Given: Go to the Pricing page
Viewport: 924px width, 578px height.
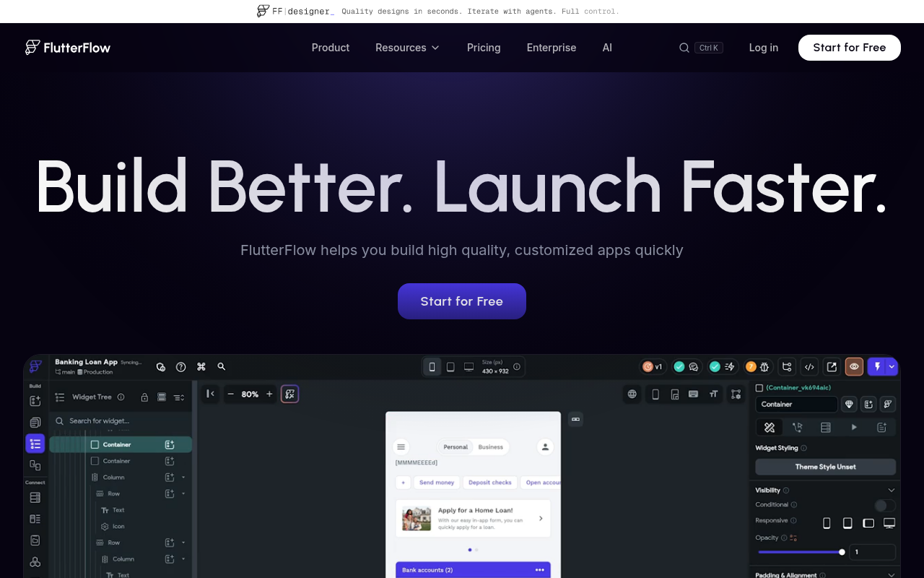Looking at the screenshot, I should tap(484, 48).
